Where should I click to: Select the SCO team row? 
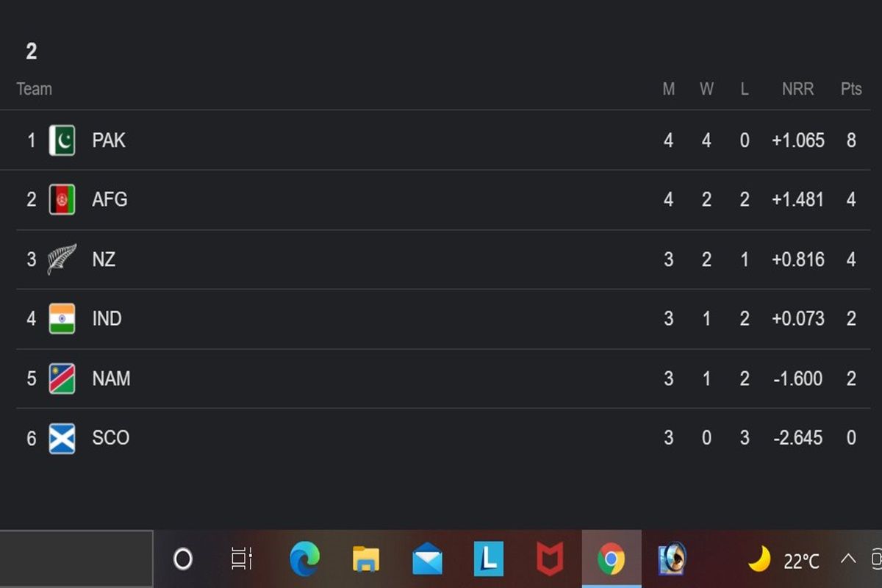click(294, 437)
